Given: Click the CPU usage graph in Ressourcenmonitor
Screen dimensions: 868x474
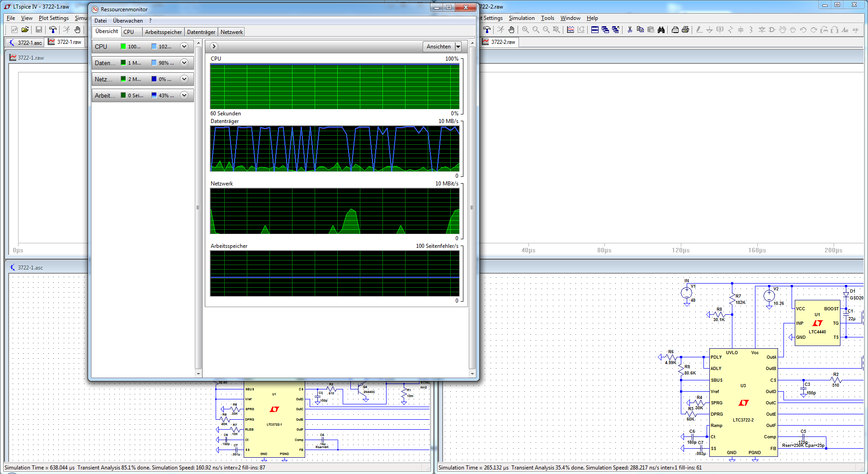Looking at the screenshot, I should click(x=335, y=86).
